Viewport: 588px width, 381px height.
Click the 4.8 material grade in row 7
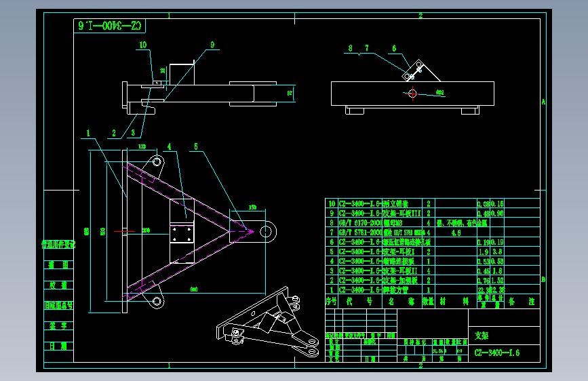(456, 233)
